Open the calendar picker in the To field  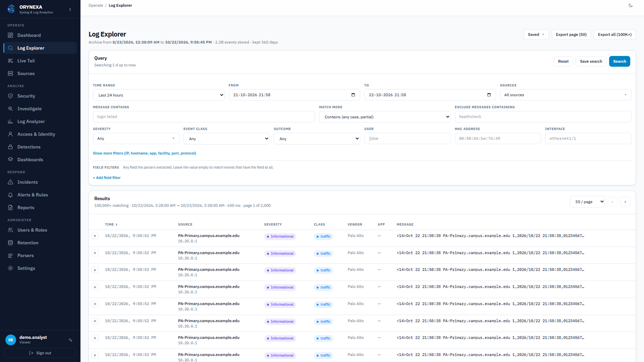[489, 95]
